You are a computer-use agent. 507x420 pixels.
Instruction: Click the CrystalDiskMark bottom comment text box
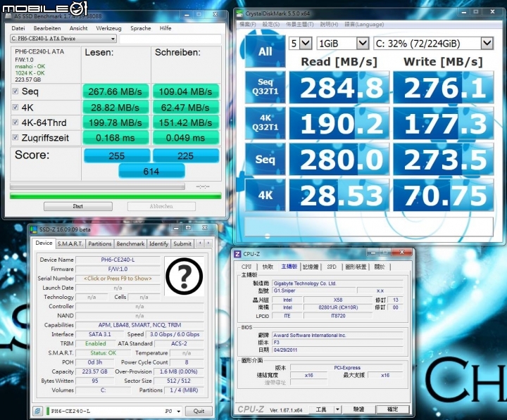click(x=368, y=226)
